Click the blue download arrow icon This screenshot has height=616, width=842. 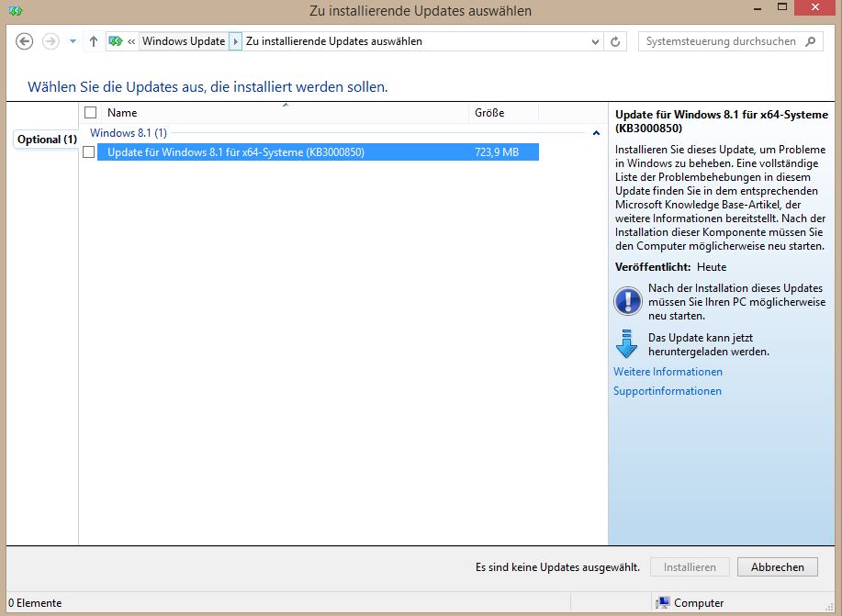[626, 343]
